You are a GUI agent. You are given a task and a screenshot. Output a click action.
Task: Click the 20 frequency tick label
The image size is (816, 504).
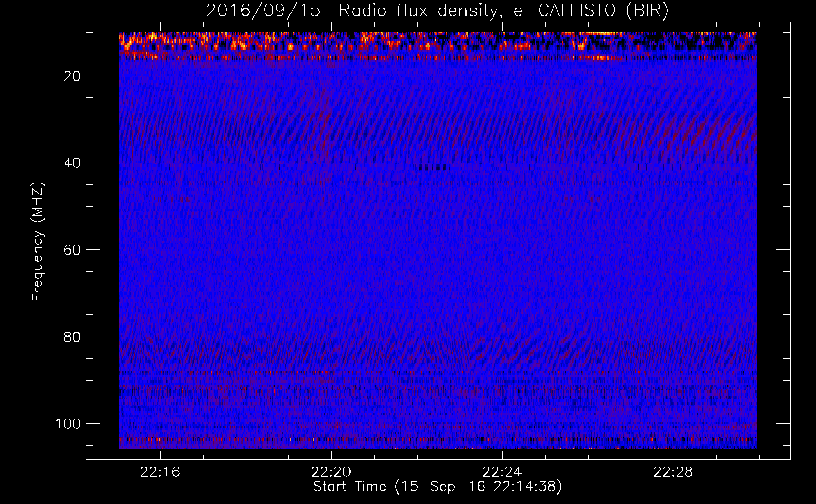pyautogui.click(x=73, y=76)
